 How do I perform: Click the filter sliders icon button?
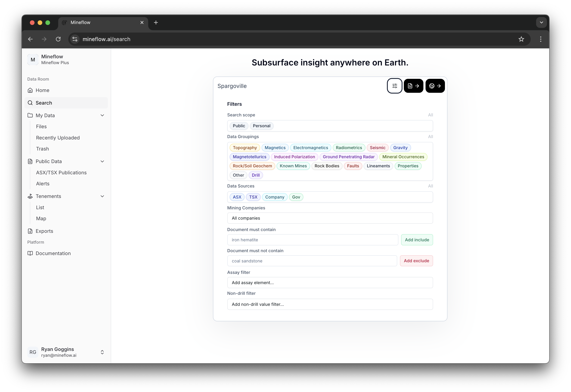click(395, 86)
